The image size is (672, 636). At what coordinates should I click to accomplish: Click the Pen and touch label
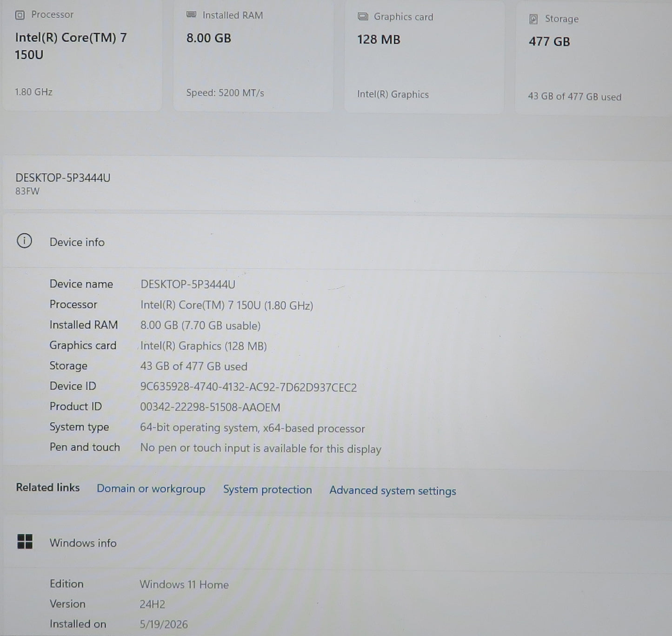click(85, 447)
